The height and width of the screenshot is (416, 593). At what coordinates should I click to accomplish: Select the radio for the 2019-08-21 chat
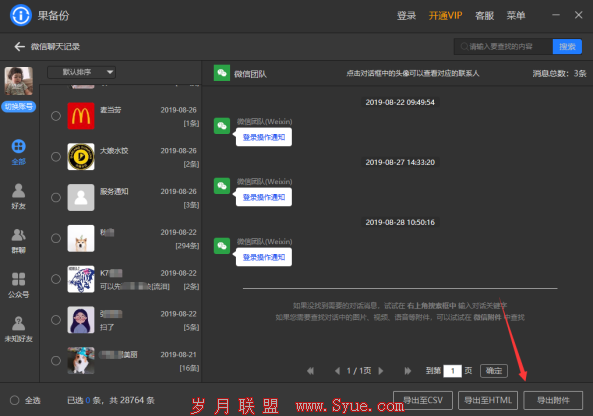(x=56, y=361)
